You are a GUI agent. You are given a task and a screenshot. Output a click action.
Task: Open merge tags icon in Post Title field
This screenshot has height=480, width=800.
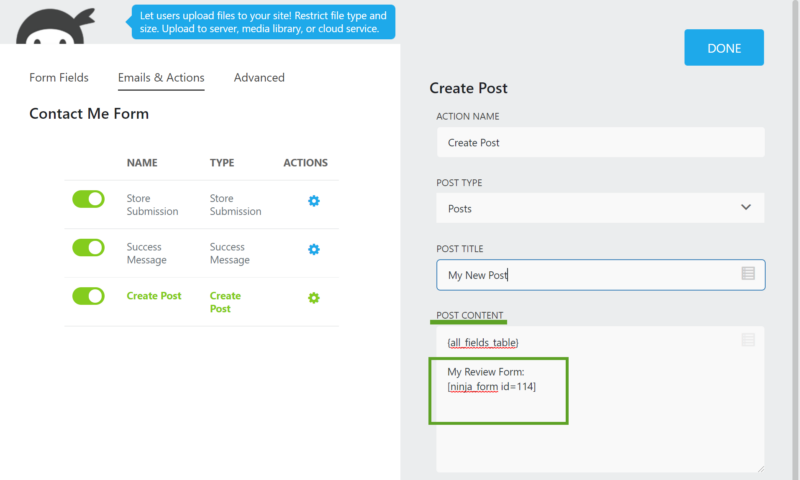coord(748,274)
